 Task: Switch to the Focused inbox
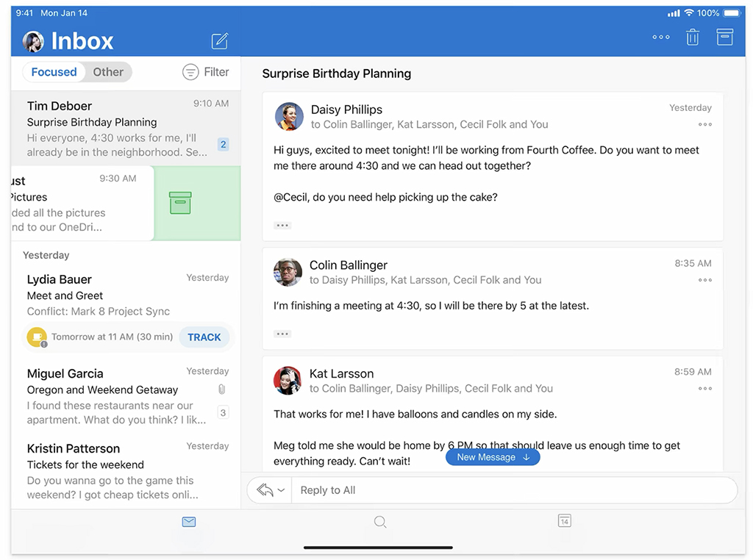tap(54, 72)
